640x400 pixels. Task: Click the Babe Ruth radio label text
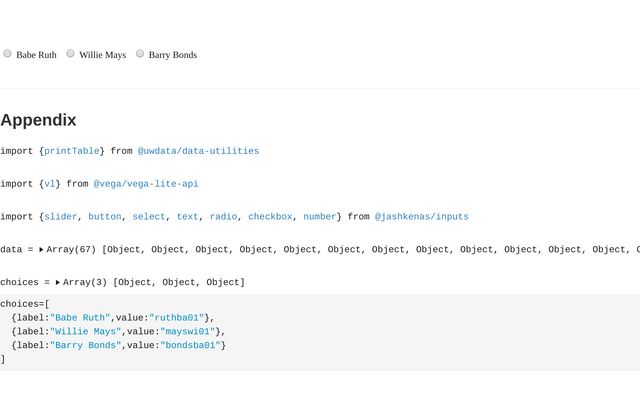click(x=36, y=55)
